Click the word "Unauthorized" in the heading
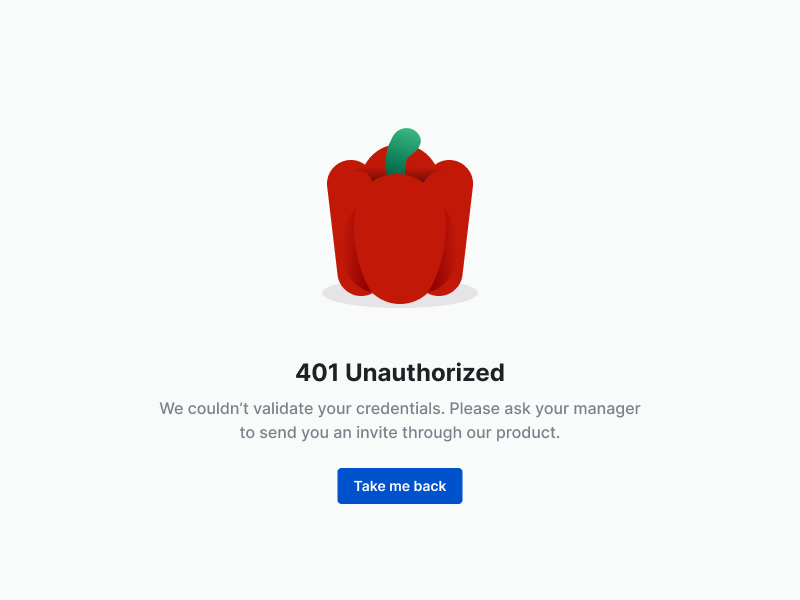800x600 pixels. (425, 372)
